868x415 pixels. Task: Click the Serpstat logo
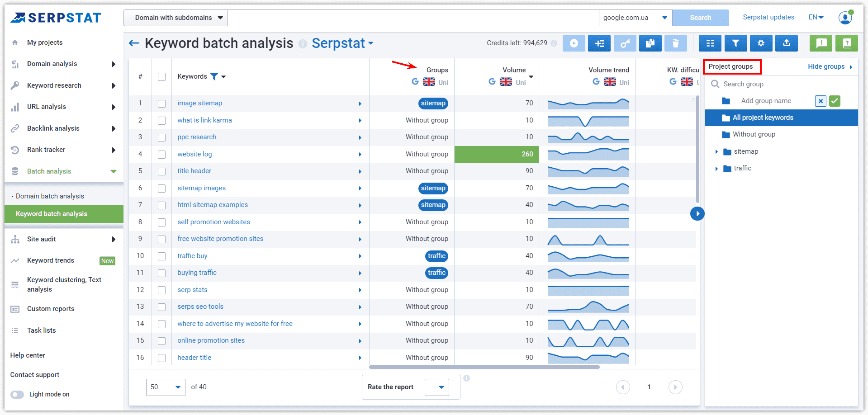56,18
